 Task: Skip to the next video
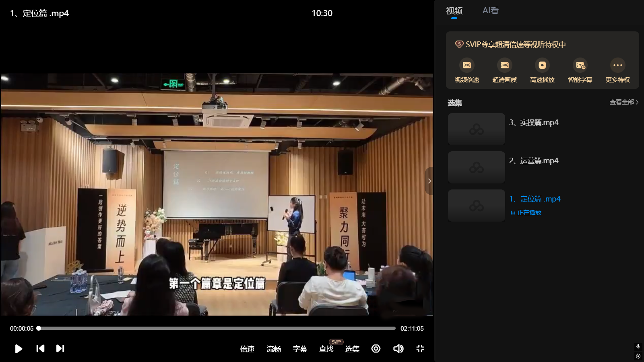pos(60,348)
